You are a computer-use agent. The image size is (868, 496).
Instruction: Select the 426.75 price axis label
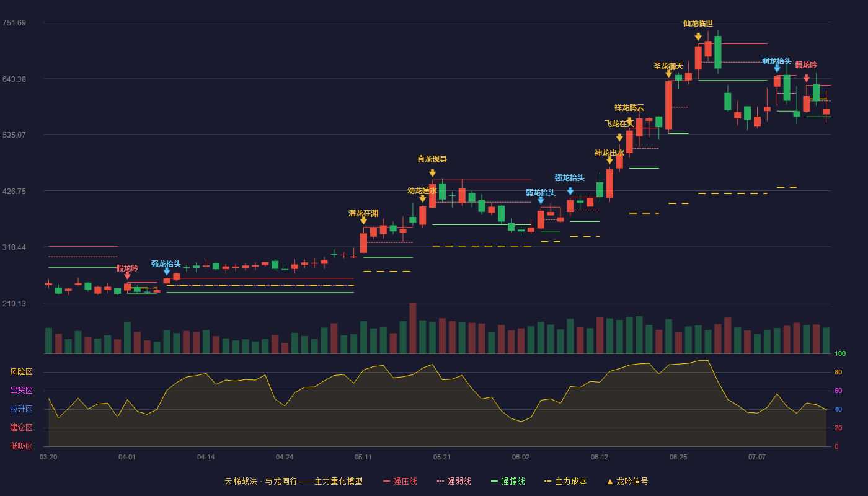tap(14, 191)
